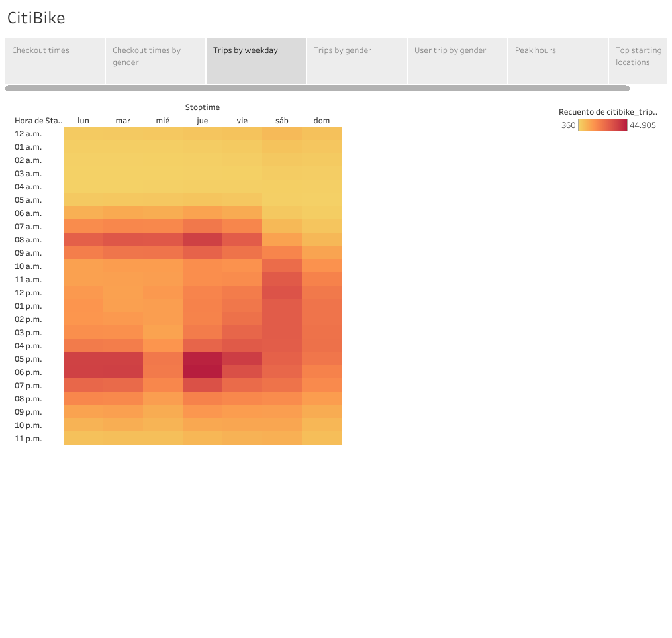
Task: Click the vie column header
Action: [242, 120]
